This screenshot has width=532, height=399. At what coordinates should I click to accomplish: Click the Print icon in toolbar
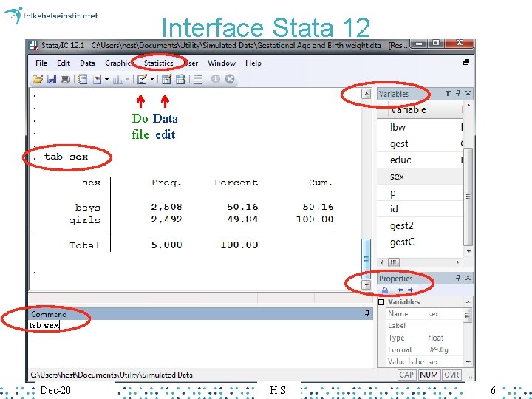(x=65, y=79)
